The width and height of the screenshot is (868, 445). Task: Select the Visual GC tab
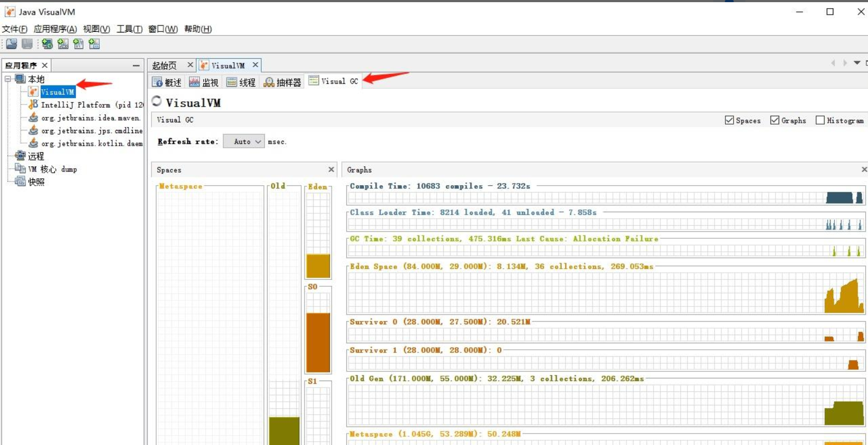pyautogui.click(x=334, y=81)
